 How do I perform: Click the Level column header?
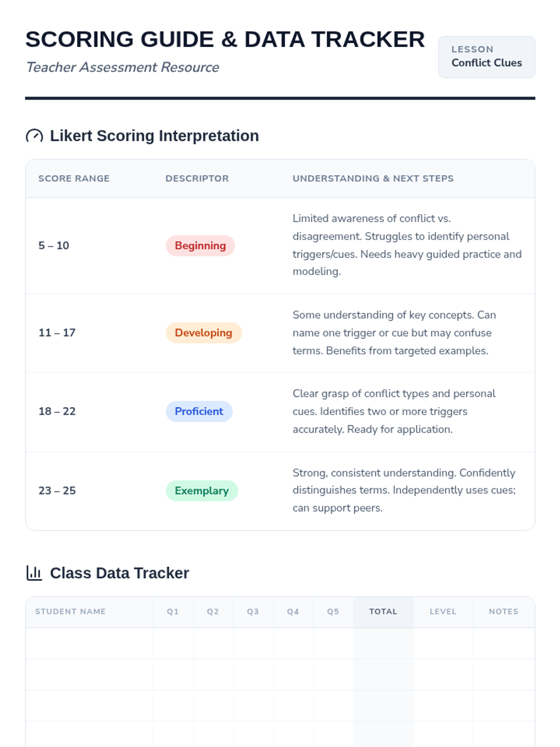[x=443, y=612]
